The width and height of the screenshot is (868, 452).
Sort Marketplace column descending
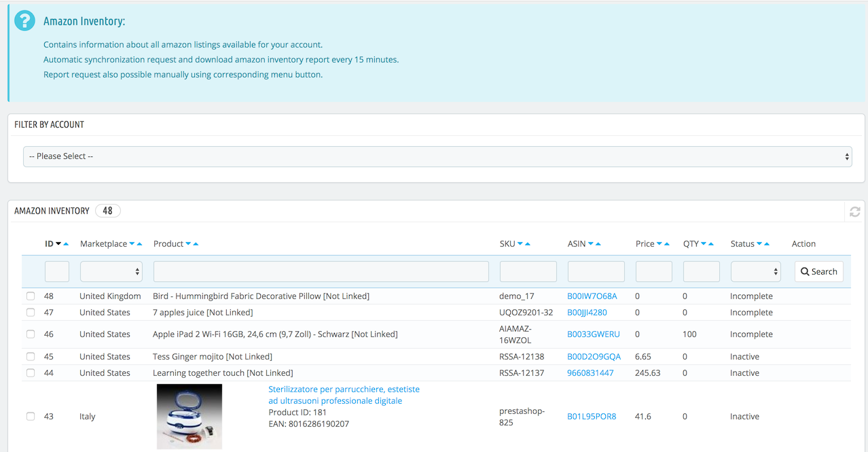point(132,244)
